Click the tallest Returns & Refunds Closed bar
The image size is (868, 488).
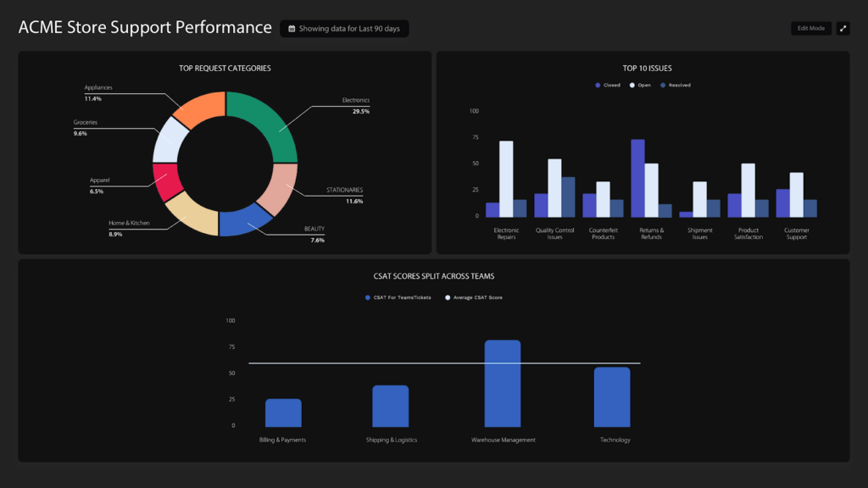point(637,178)
